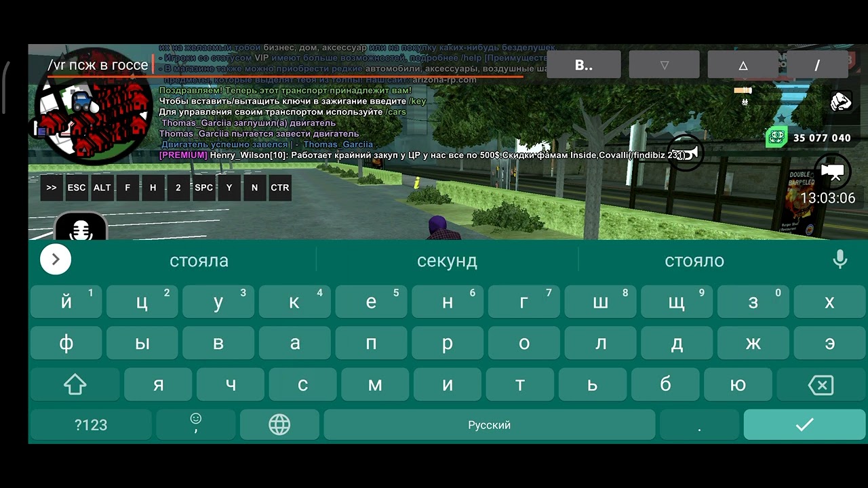Tap the fist weapon icon
Screen dimensions: 868x488
pos(841,102)
